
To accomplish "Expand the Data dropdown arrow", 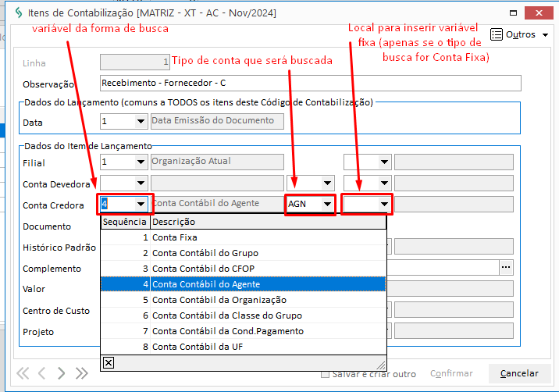I will 141,121.
